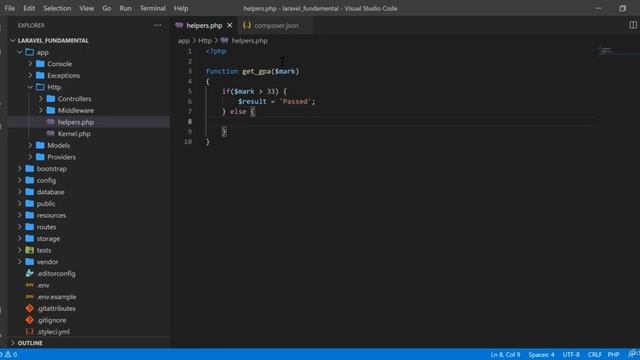Image resolution: width=640 pixels, height=360 pixels.
Task: Click the storage folder icon
Action: (x=29, y=238)
